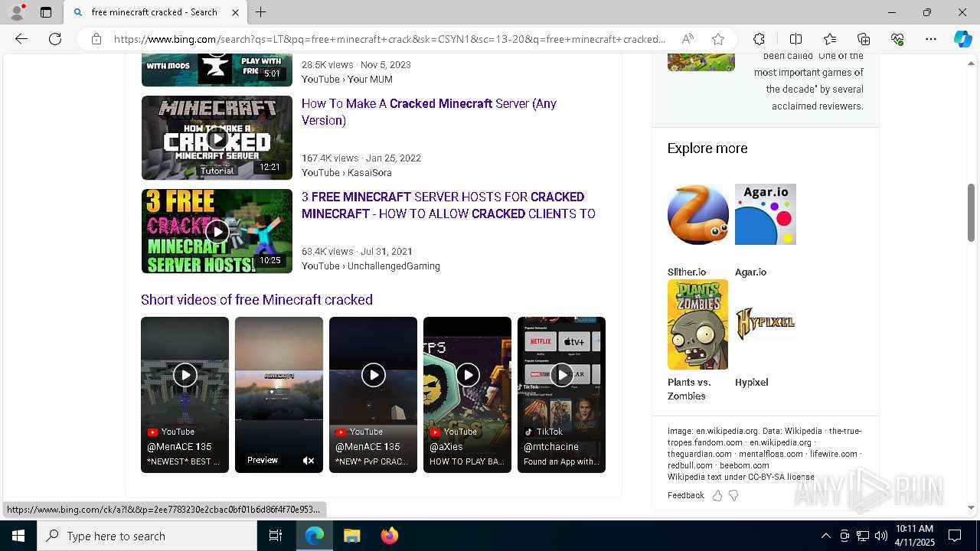This screenshot has width=980, height=551.
Task: Play the Your MUM video thumbnail
Action: tap(217, 70)
